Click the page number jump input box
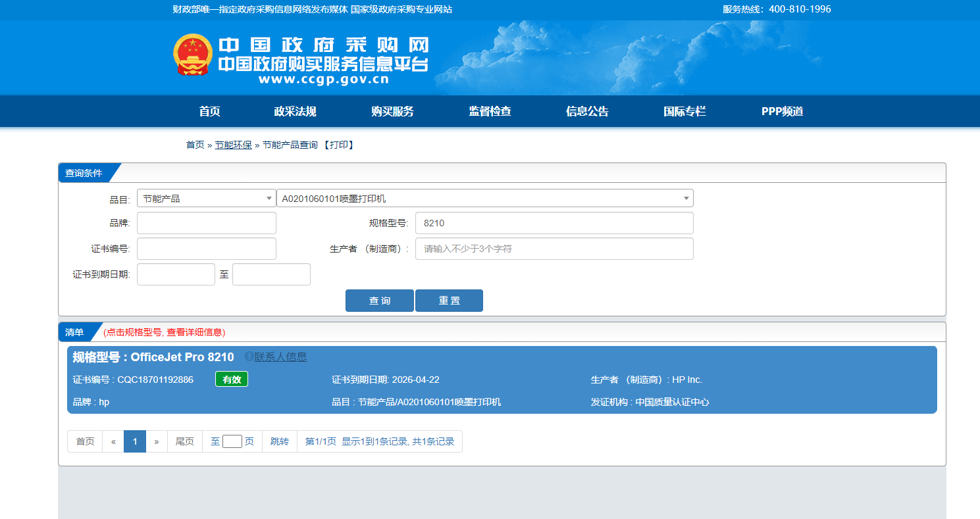980x519 pixels. 232,441
